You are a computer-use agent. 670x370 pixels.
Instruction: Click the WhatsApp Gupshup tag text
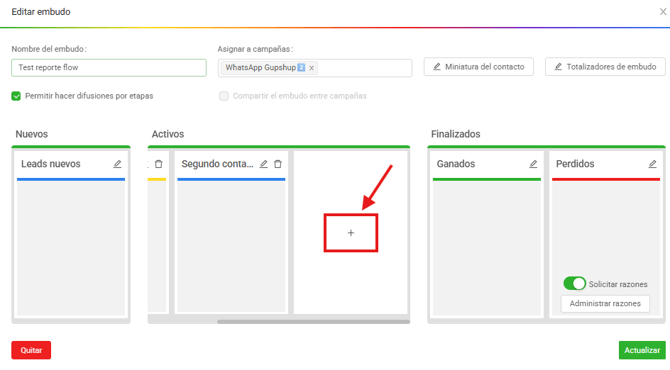[x=261, y=68]
